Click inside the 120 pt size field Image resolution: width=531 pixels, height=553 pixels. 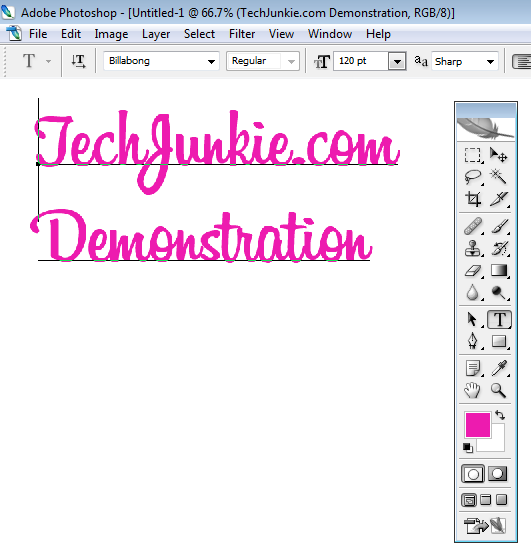click(x=361, y=61)
